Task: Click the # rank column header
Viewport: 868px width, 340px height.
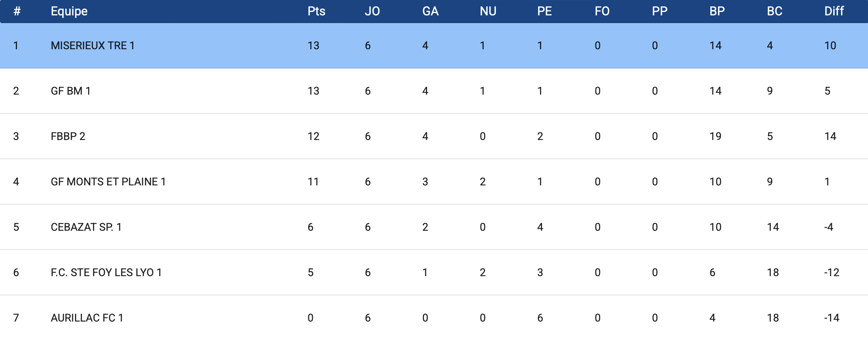Action: click(x=17, y=11)
